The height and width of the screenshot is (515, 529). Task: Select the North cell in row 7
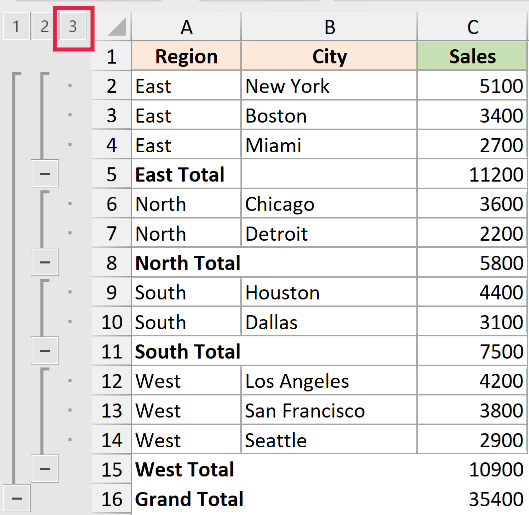point(186,233)
